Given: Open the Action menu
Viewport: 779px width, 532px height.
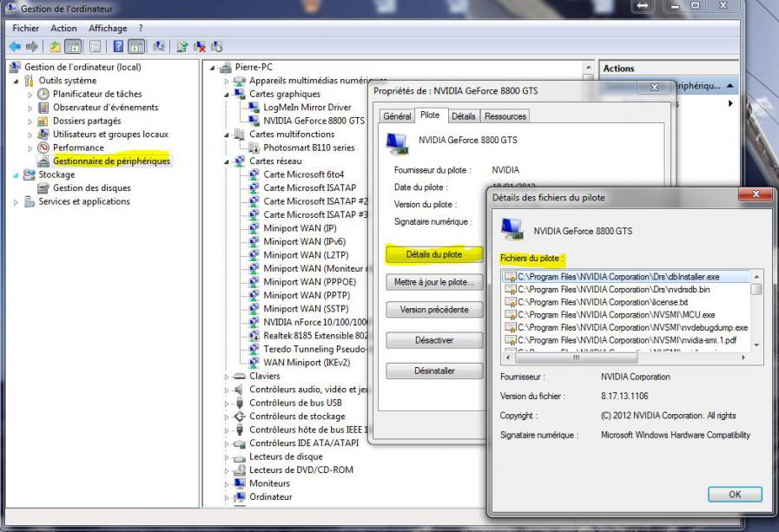Looking at the screenshot, I should (x=63, y=29).
